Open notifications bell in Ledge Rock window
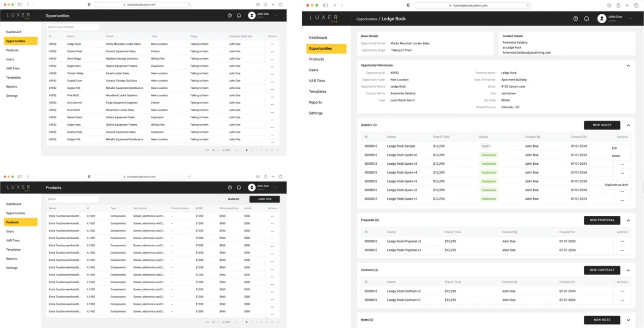This screenshot has width=644, height=328. click(x=586, y=19)
